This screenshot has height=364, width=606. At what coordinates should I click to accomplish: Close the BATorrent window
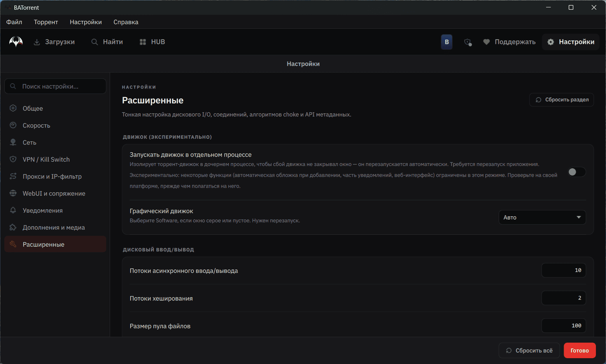click(x=594, y=7)
